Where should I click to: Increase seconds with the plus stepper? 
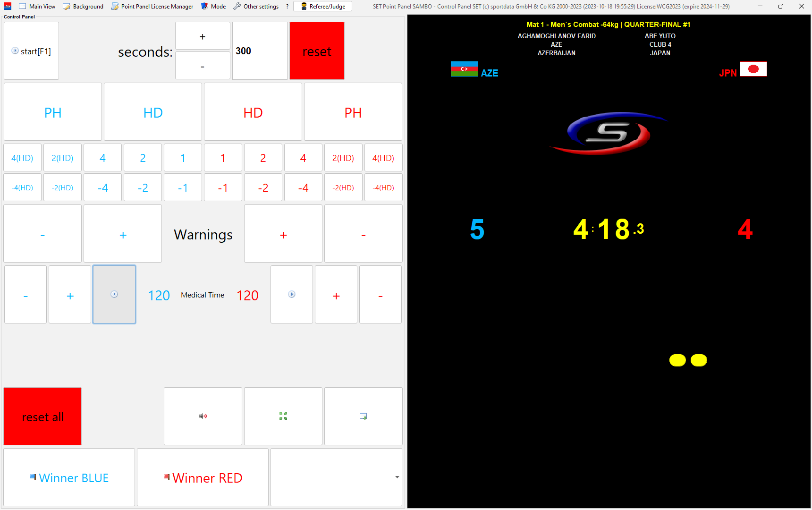[x=203, y=36]
